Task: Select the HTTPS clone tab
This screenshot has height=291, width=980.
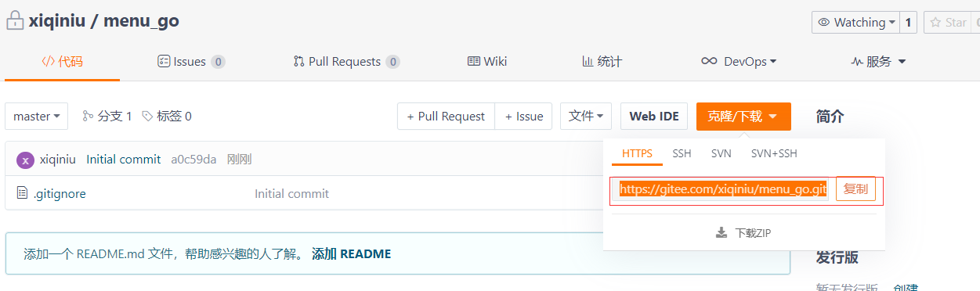Action: click(x=637, y=154)
